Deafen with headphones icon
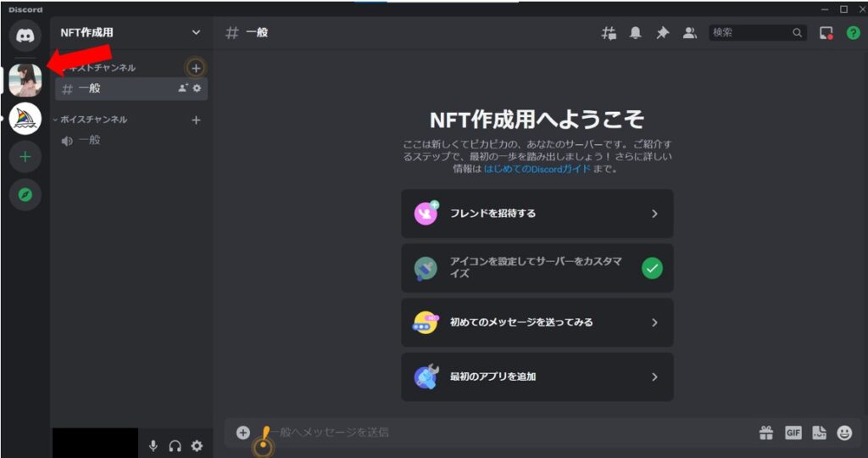The image size is (868, 458). tap(175, 446)
